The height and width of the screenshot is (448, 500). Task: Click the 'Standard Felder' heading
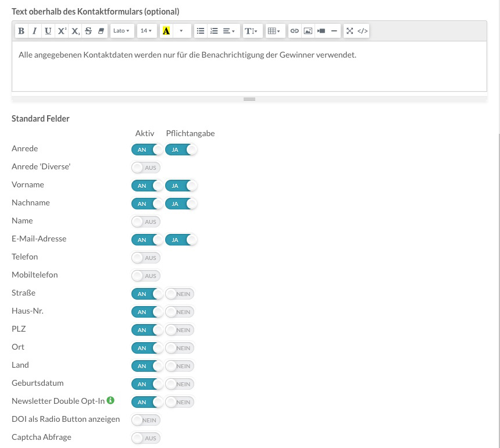[41, 119]
